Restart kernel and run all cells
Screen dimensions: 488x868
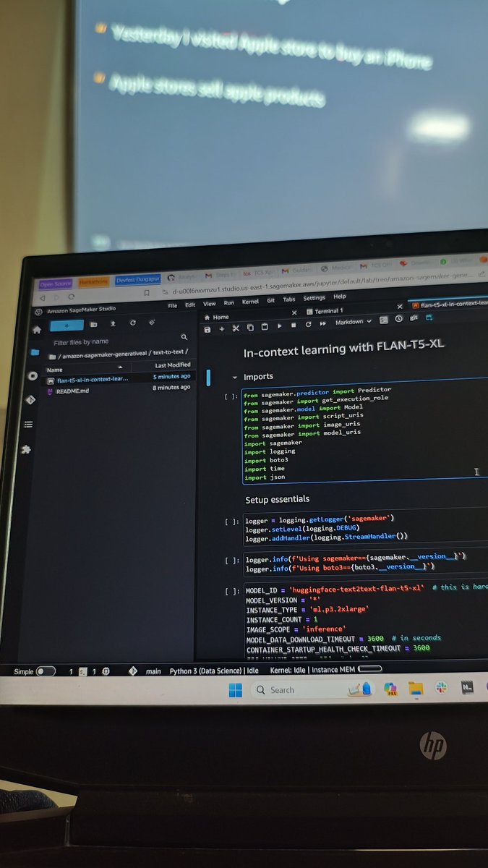[322, 324]
